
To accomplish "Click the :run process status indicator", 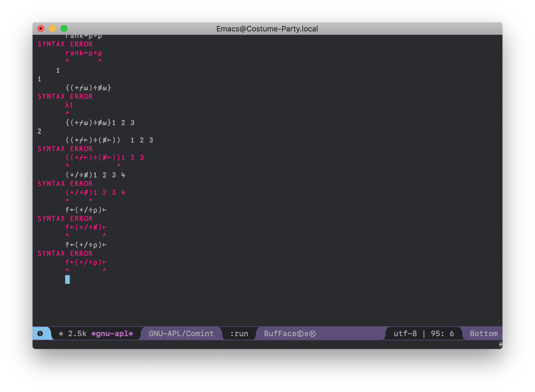I will 239,333.
